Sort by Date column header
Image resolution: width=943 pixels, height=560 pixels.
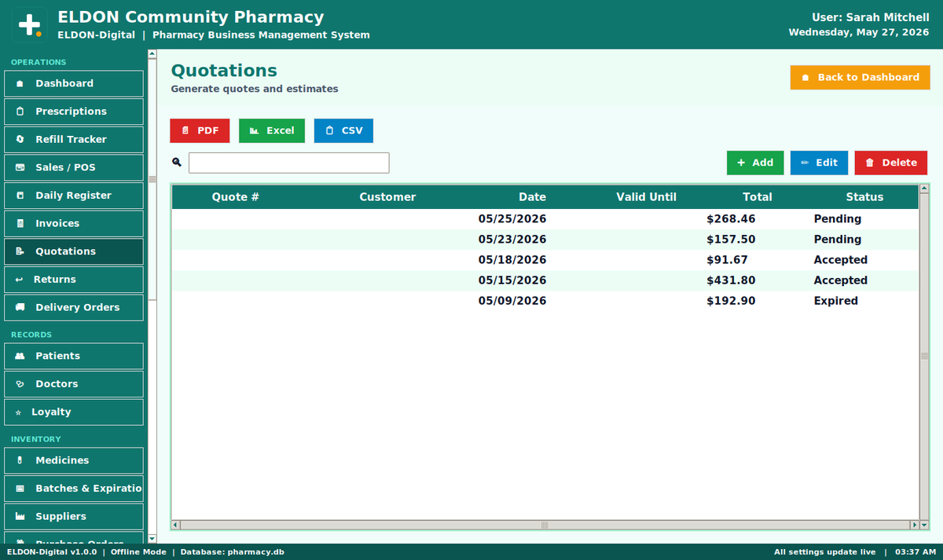point(532,197)
